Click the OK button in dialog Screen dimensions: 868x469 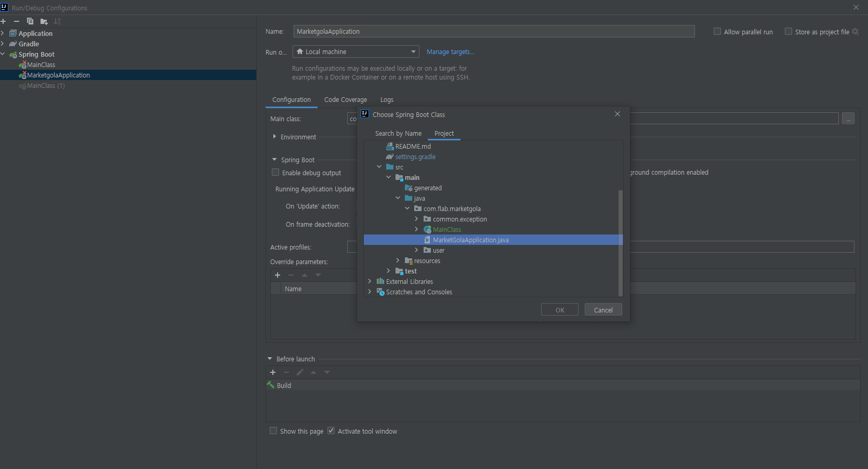click(560, 310)
